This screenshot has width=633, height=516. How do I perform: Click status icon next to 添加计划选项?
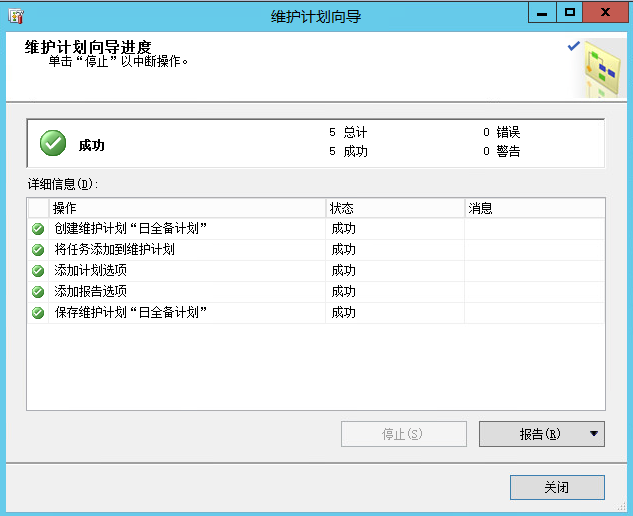coord(38,271)
